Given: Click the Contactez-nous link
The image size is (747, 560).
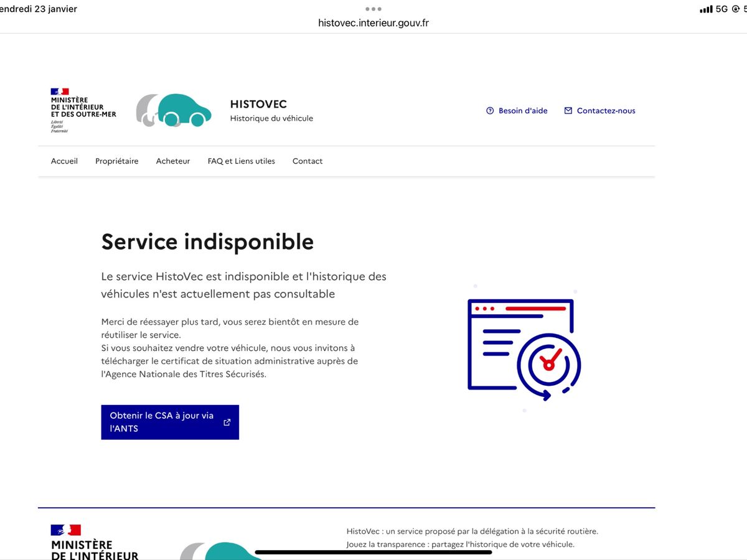Looking at the screenshot, I should click(x=599, y=111).
